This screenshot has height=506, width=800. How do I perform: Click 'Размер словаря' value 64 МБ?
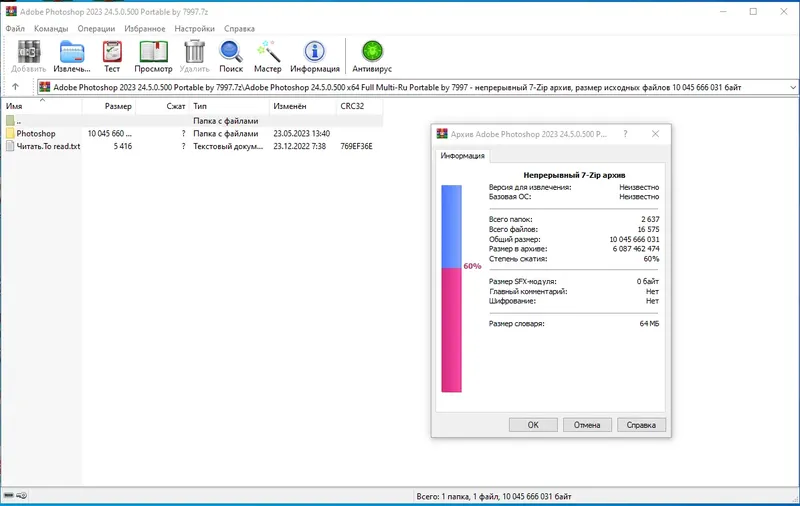click(x=649, y=323)
